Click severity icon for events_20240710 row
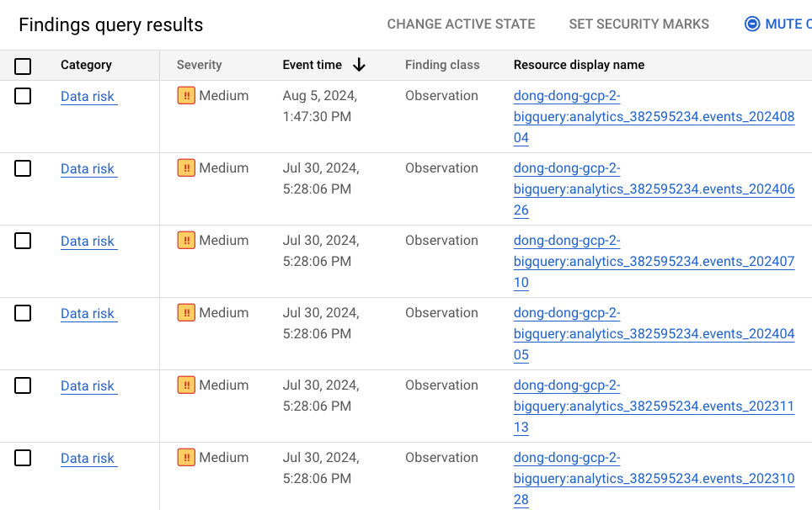Screen dimensions: 812x510 click(x=186, y=241)
